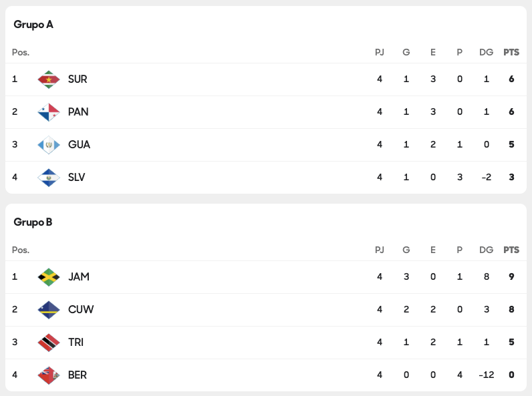
Task: Click the Guatemala flag icon
Action: coord(49,144)
